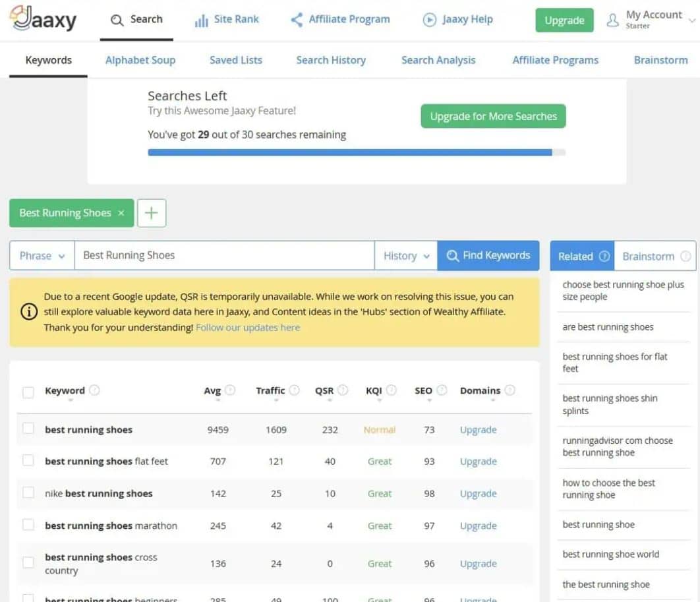Select related keyword 'best running shoes shin splints'

coord(624,405)
